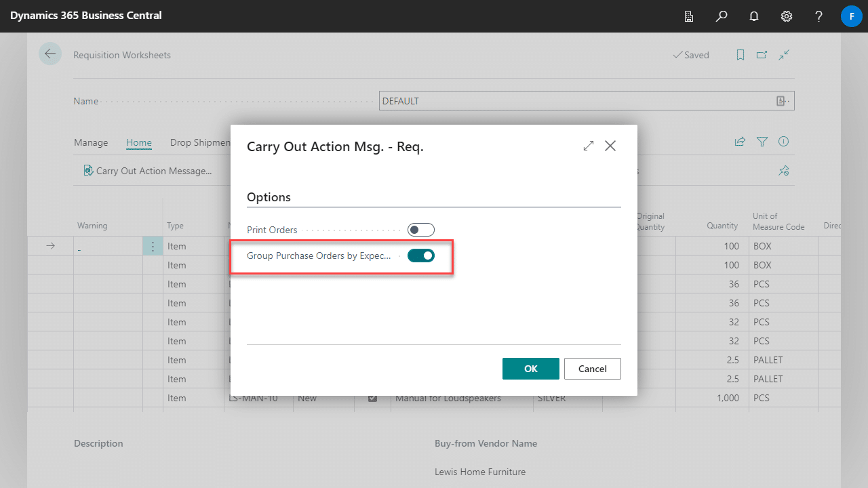868x488 pixels.
Task: Go back with the arrow button
Action: (x=50, y=54)
